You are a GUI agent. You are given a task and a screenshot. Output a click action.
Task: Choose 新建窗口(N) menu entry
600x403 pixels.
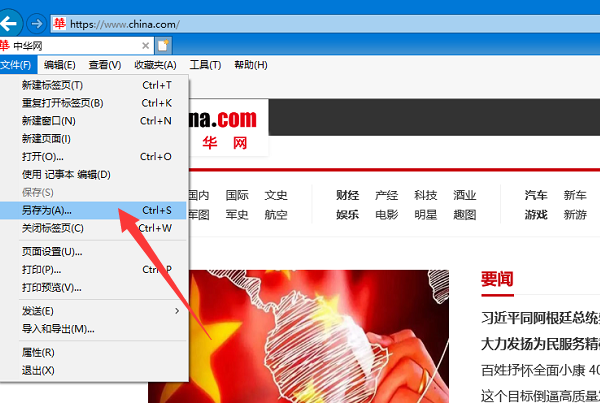click(93, 121)
